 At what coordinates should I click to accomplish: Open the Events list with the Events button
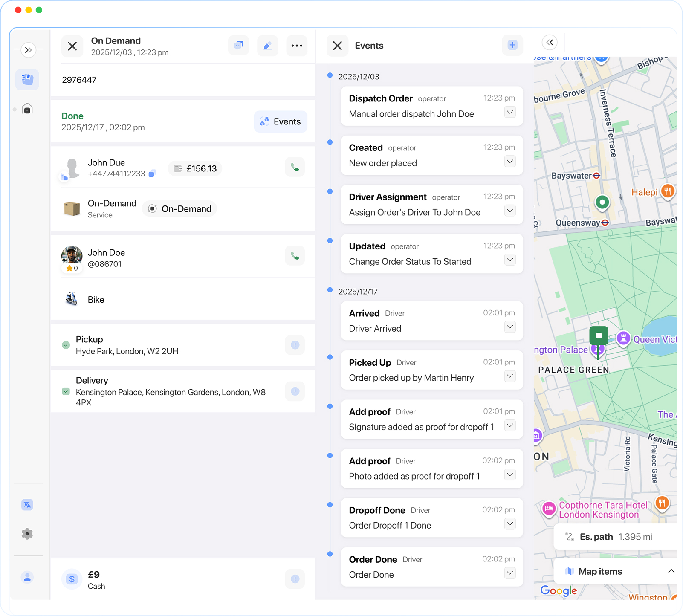point(281,121)
